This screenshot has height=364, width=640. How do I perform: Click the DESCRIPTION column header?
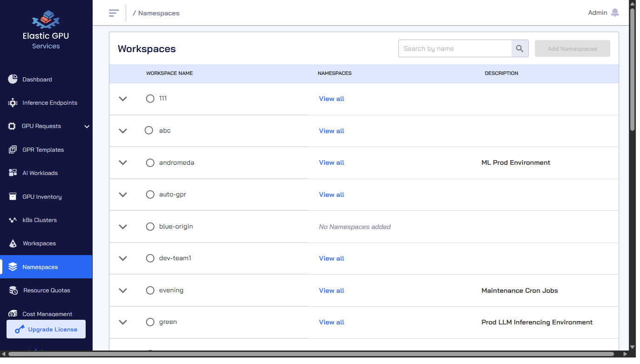(501, 73)
